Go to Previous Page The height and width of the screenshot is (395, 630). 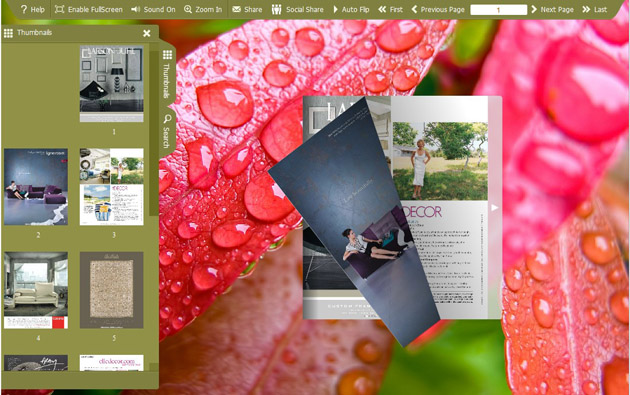[x=438, y=9]
